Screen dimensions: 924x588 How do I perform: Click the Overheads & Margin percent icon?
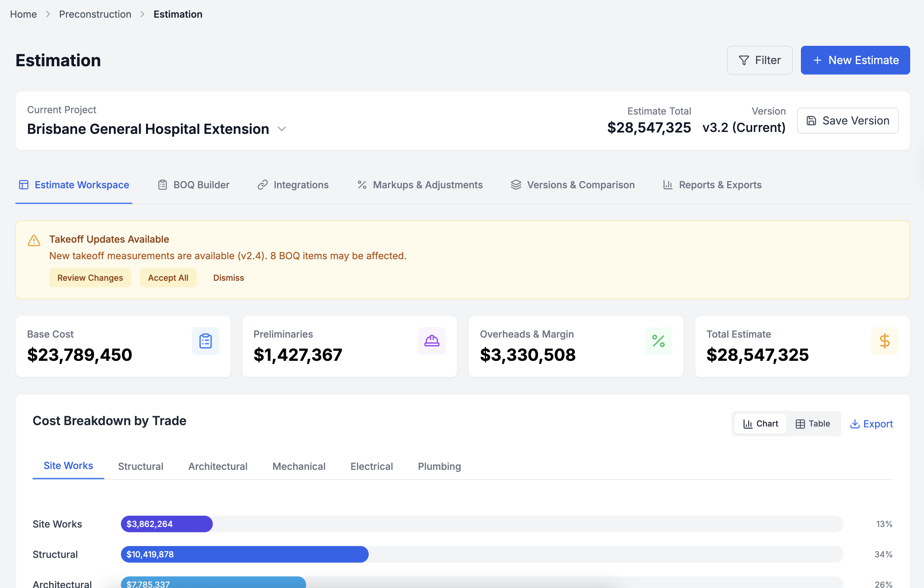[x=658, y=341]
